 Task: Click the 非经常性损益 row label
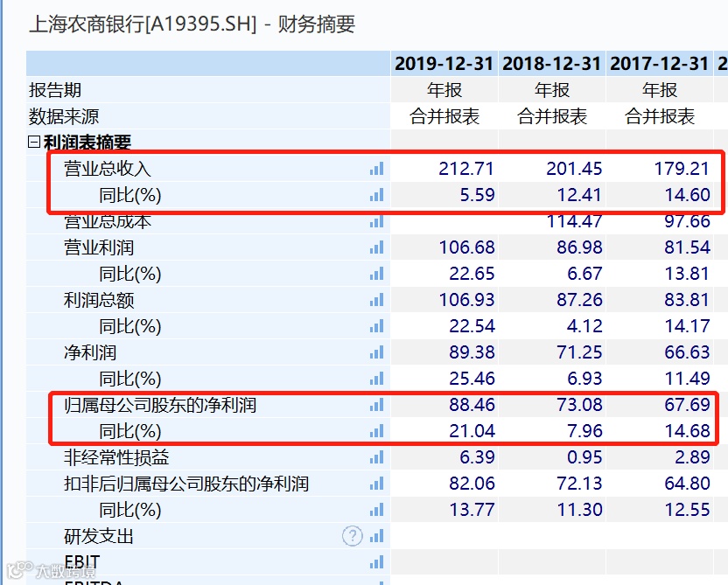coord(116,458)
